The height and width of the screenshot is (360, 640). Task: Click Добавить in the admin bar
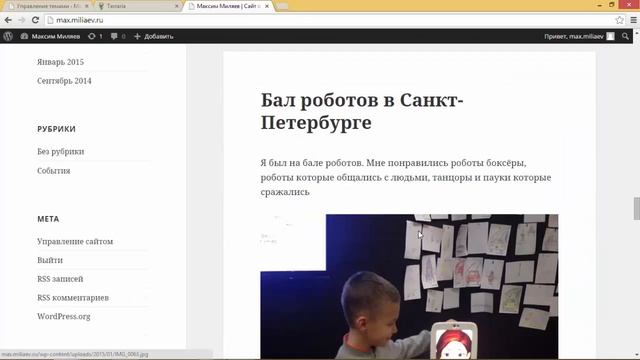(154, 36)
